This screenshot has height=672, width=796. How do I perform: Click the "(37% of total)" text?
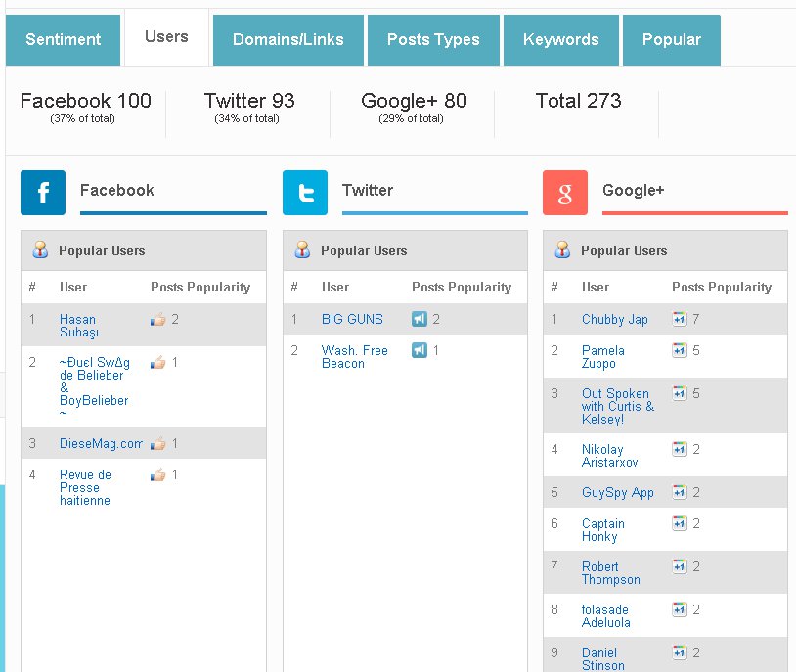pos(82,119)
